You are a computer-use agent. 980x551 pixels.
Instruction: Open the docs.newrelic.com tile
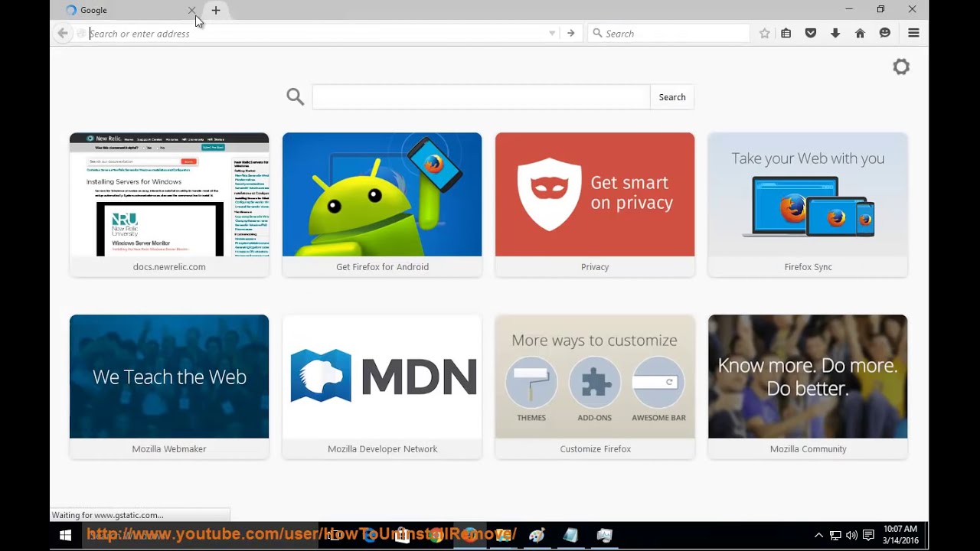(x=169, y=204)
